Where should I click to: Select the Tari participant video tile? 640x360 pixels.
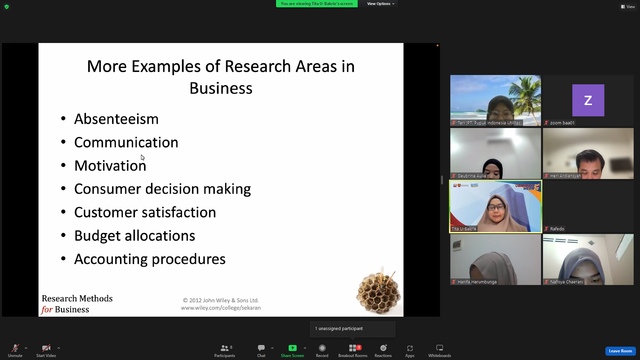point(496,100)
